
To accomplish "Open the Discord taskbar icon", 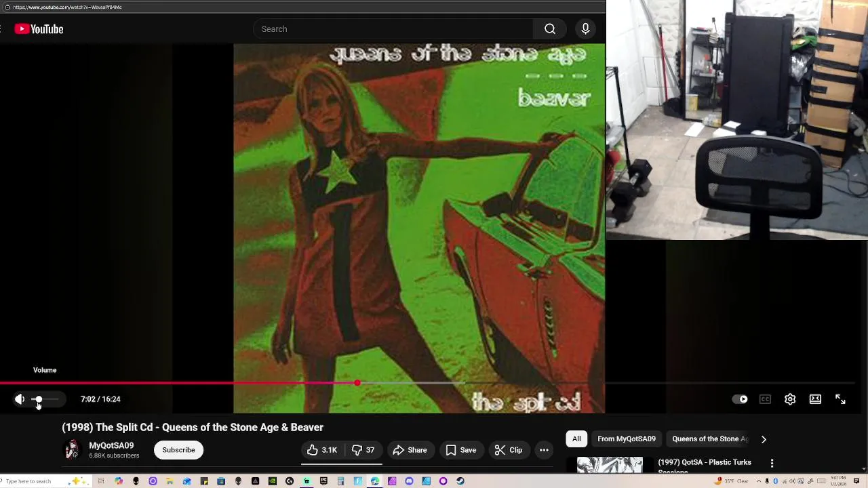I will coord(409,481).
